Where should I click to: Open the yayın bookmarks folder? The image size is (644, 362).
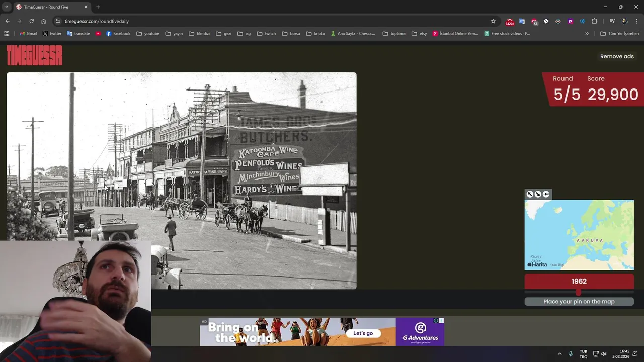click(x=174, y=34)
